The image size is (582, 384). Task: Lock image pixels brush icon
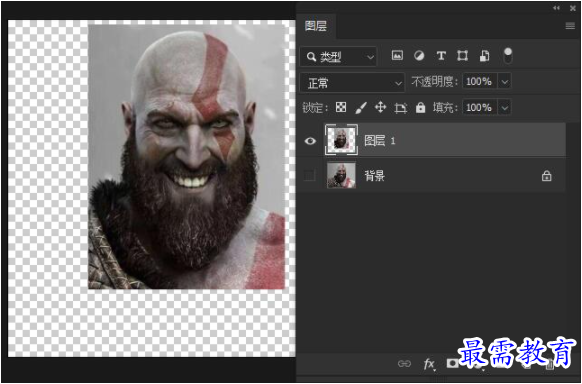point(360,108)
